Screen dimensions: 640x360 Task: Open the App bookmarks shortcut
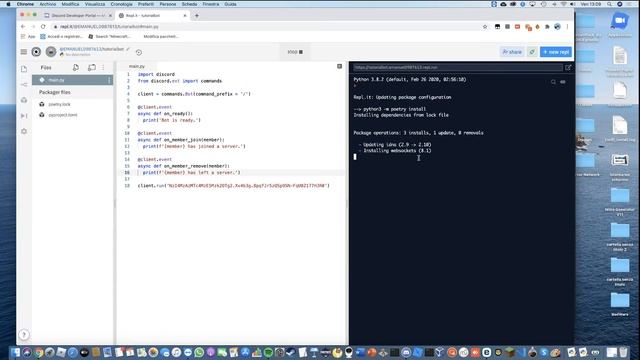[x=28, y=36]
